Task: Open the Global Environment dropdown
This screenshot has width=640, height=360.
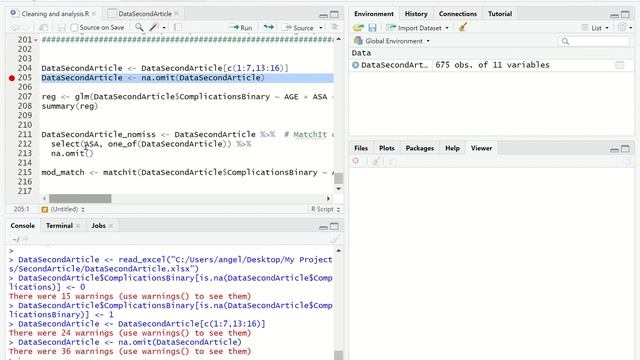Action: coord(428,41)
